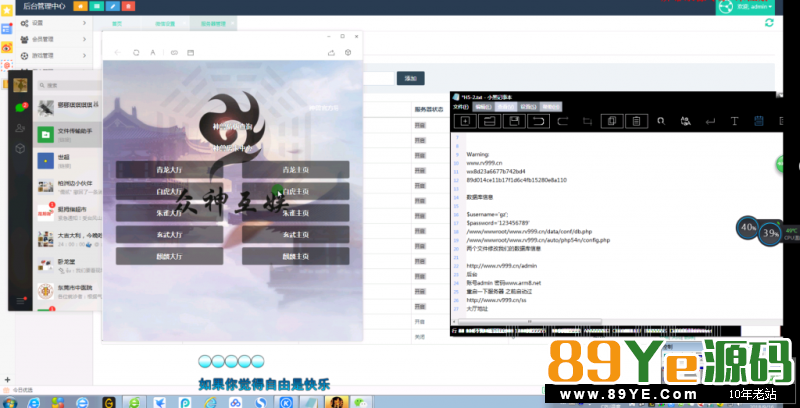Image resolution: width=800 pixels, height=408 pixels.
Task: Open the 文件传输助手 chat in WeChat
Action: (68, 135)
